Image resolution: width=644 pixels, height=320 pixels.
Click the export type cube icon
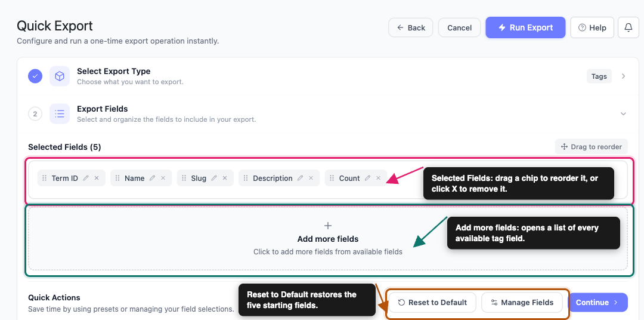tap(60, 76)
